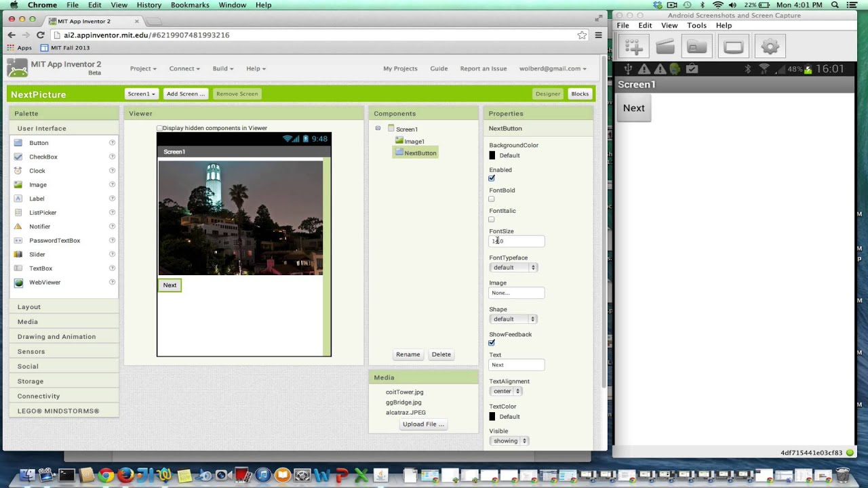Select the Slider component icon in Palette
The height and width of the screenshot is (488, 868).
[18, 254]
